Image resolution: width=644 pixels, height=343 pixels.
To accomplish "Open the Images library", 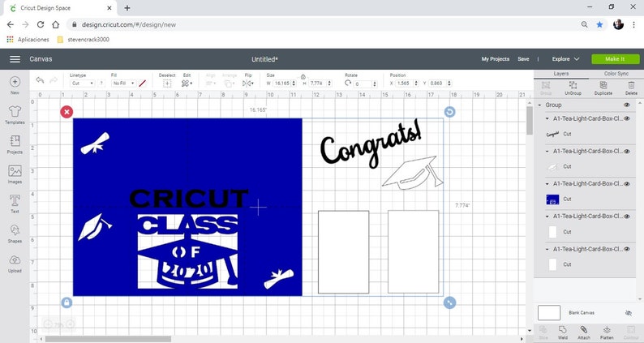I will (15, 174).
